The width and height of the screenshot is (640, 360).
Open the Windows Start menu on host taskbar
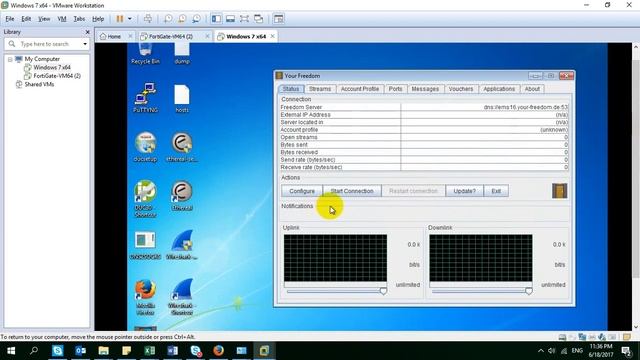coord(11,351)
